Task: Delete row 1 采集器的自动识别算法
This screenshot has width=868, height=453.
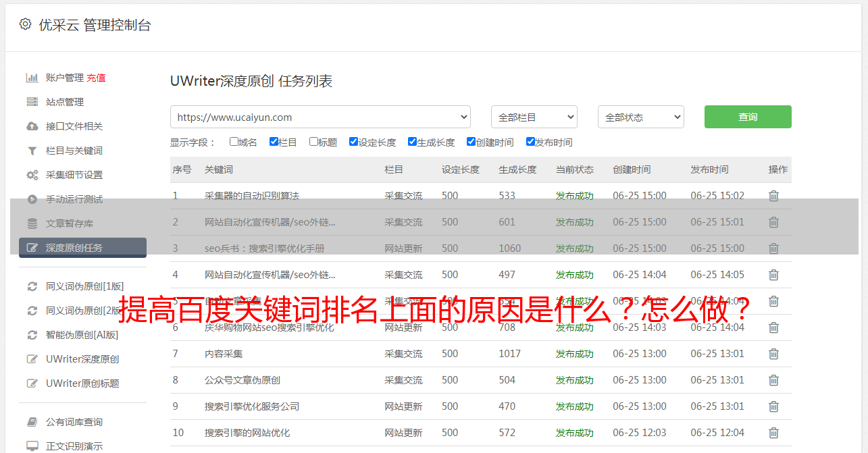Action: (x=773, y=196)
